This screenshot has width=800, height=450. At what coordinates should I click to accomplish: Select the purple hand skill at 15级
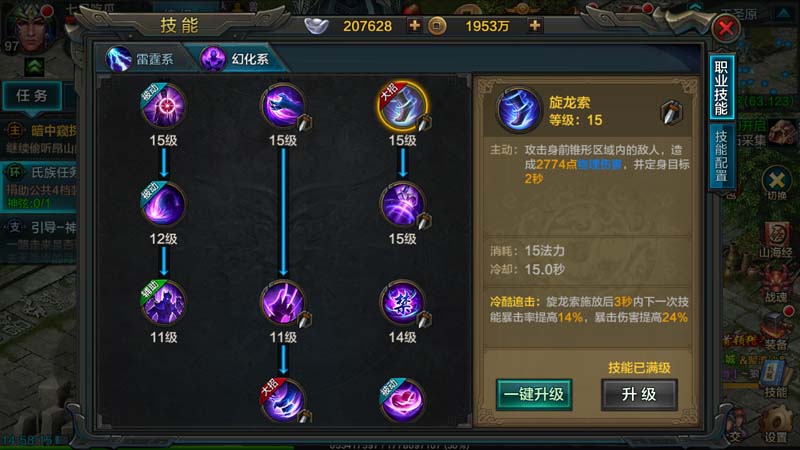[283, 106]
